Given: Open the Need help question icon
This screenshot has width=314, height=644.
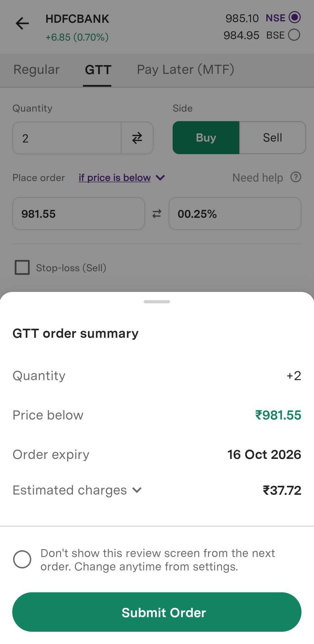Looking at the screenshot, I should click(x=296, y=177).
